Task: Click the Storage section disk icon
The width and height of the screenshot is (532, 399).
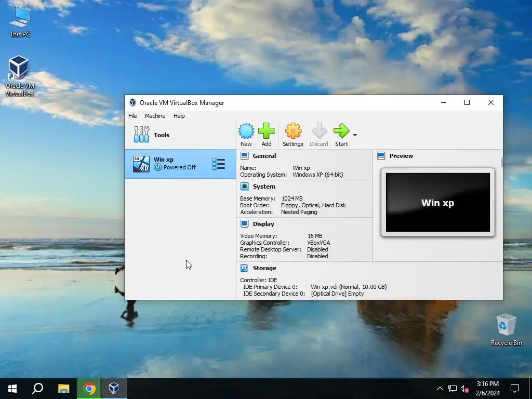Action: click(x=244, y=268)
